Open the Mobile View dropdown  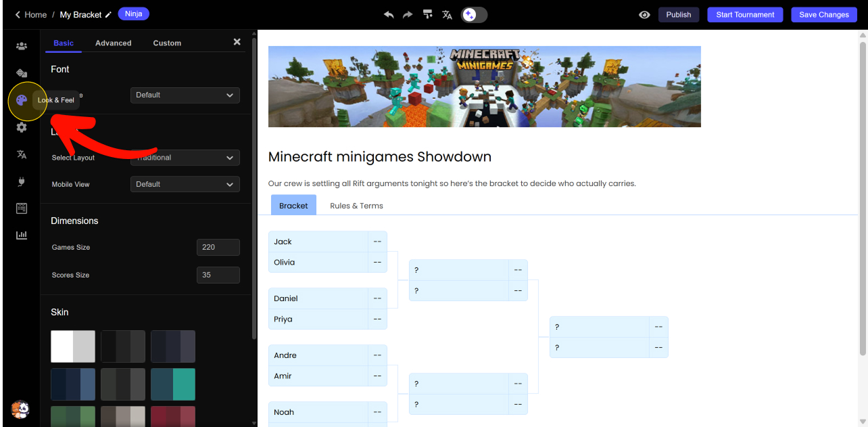click(x=185, y=184)
